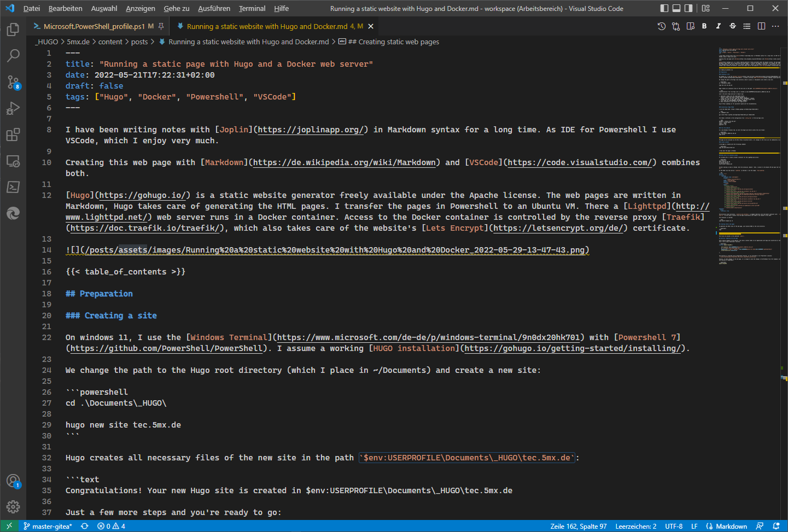Click the VS Code logo in title bar
The height and width of the screenshot is (532, 788).
10,8
